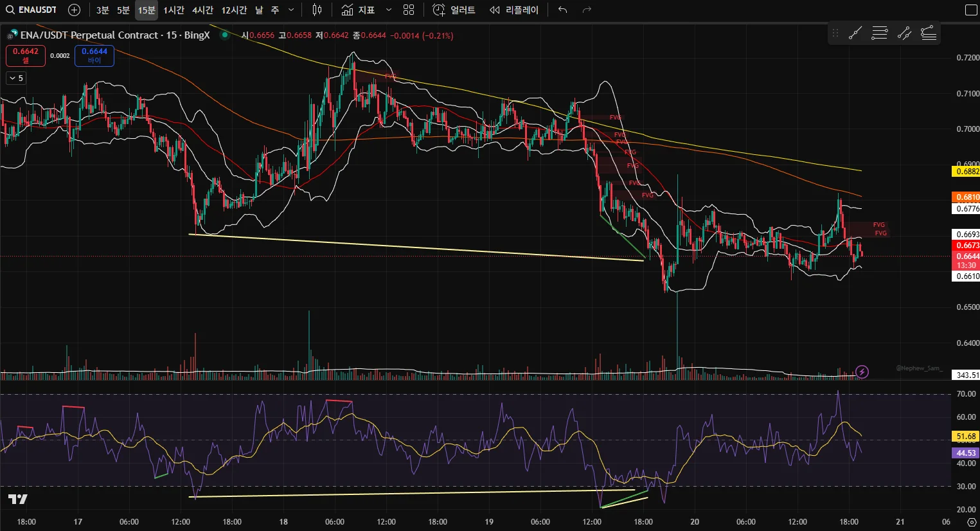Expand the collapsed indicators legend (5)
This screenshot has width=980, height=531.
(16, 78)
